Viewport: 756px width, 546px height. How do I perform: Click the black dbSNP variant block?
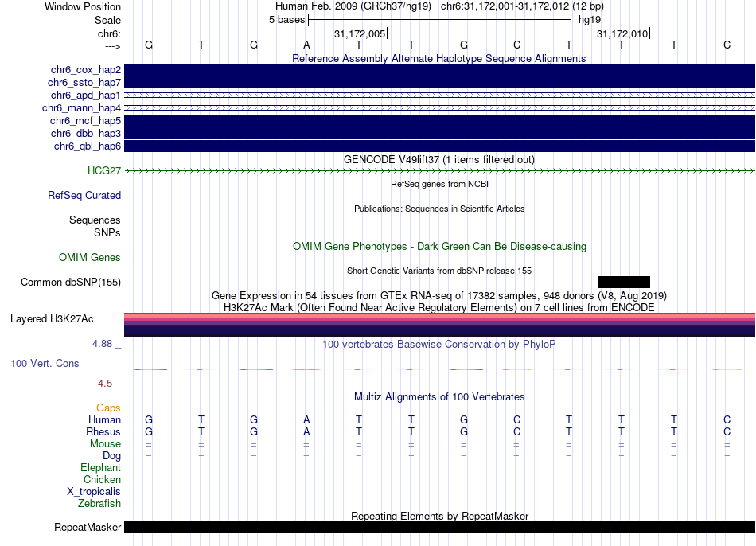623,283
